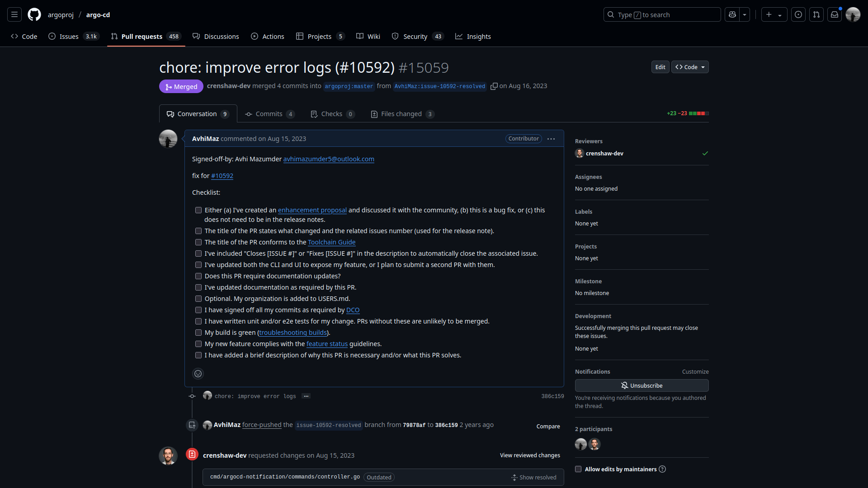The width and height of the screenshot is (868, 488).
Task: Check the signed off commits DCO checkbox
Action: (198, 310)
